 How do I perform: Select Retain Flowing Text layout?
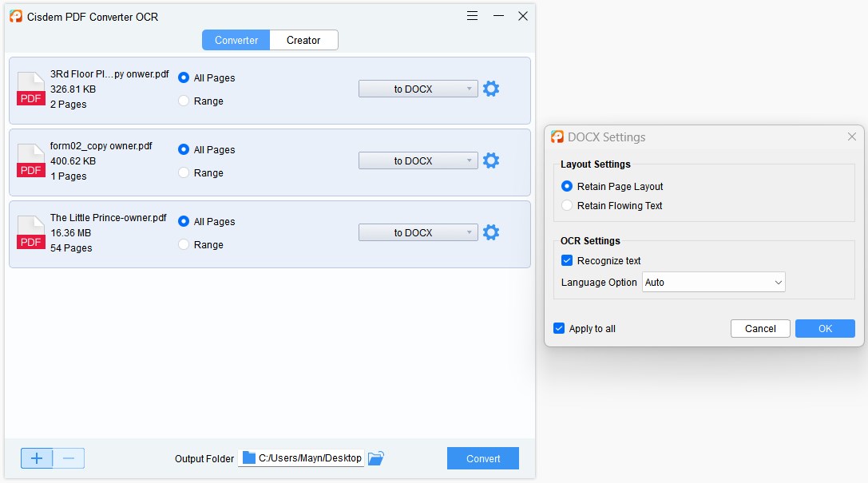pos(567,205)
